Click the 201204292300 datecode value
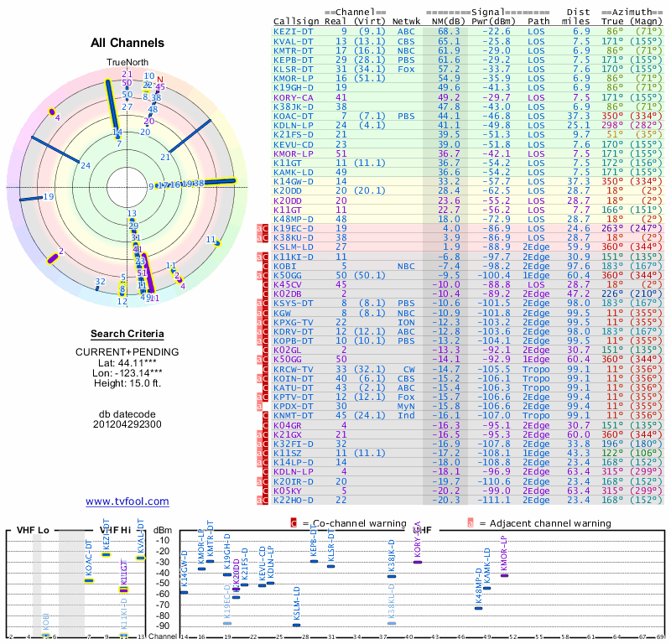The height and width of the screenshot is (644, 671). (x=127, y=424)
